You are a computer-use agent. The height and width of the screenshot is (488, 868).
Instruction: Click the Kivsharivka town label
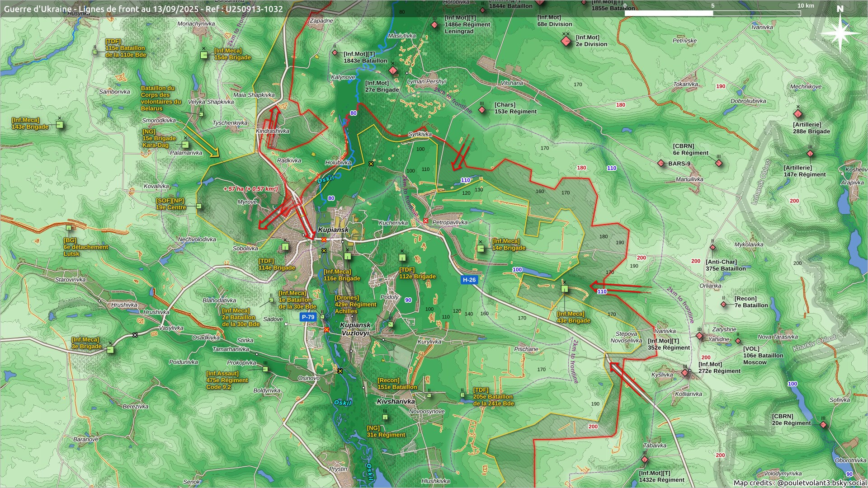(x=396, y=401)
